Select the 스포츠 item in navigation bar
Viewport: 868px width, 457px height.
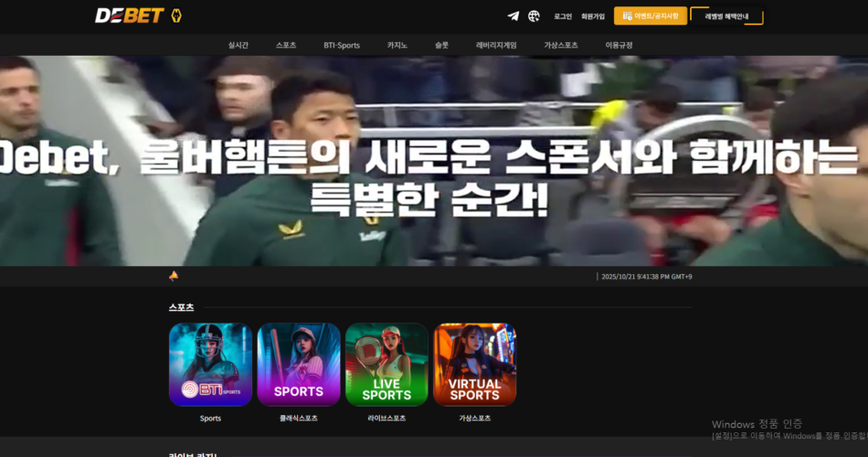pos(286,45)
